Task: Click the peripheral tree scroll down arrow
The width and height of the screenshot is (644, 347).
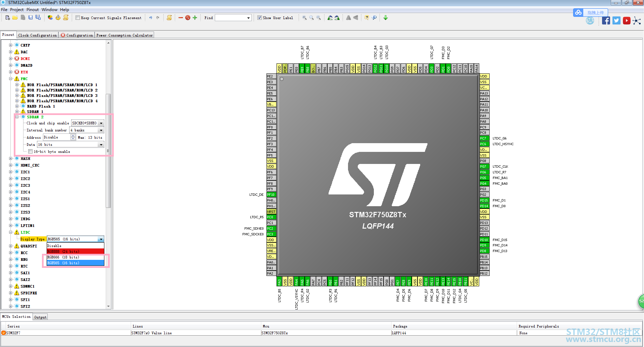Action: click(x=108, y=306)
